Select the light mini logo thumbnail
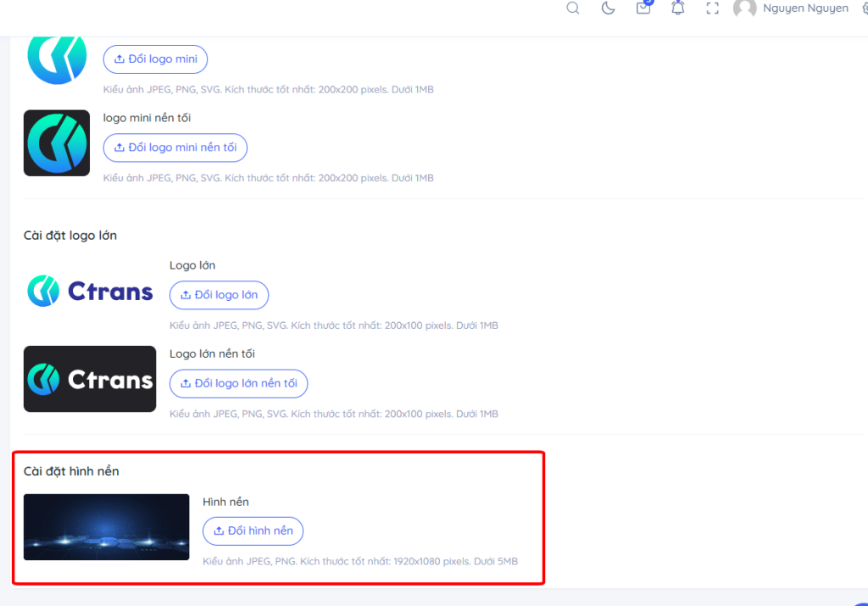This screenshot has height=606, width=868. 57,58
